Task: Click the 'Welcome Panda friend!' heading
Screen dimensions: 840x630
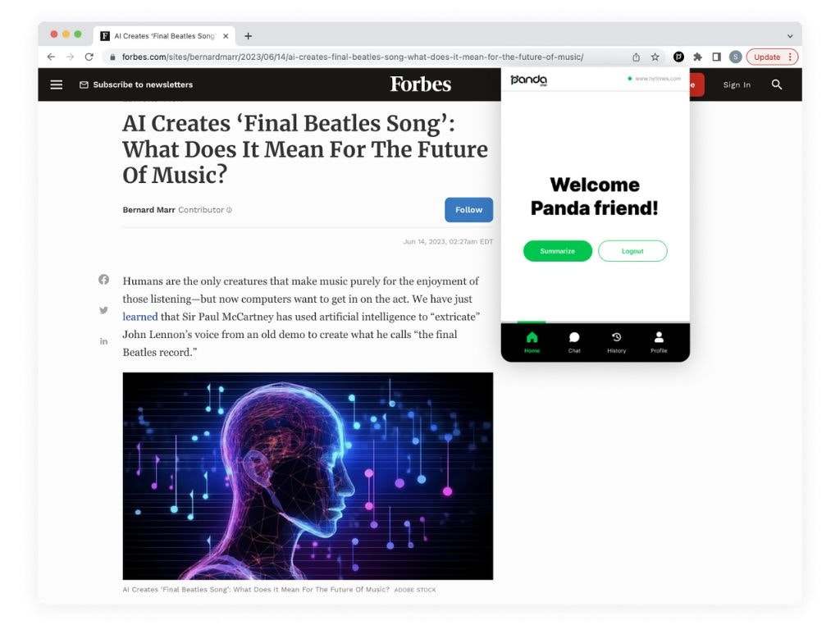Action: pyautogui.click(x=595, y=196)
